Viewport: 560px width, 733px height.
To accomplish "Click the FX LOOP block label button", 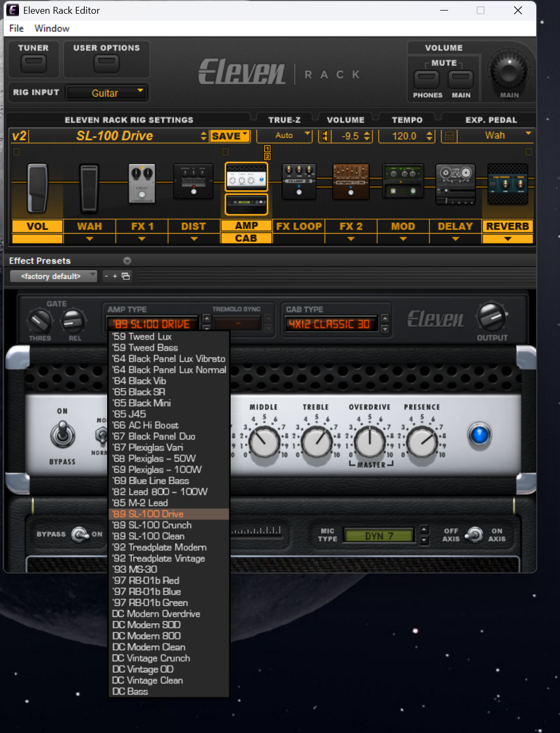I will click(x=299, y=227).
